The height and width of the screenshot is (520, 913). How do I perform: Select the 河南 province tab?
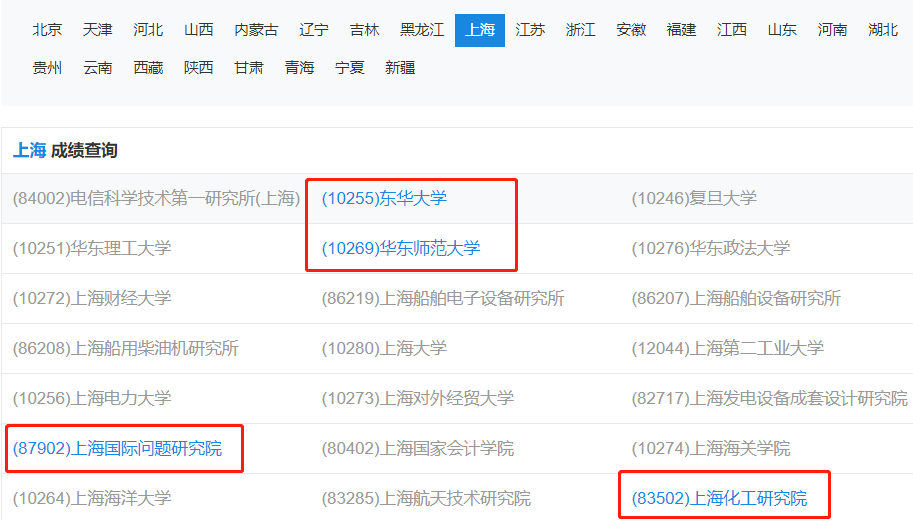point(832,30)
